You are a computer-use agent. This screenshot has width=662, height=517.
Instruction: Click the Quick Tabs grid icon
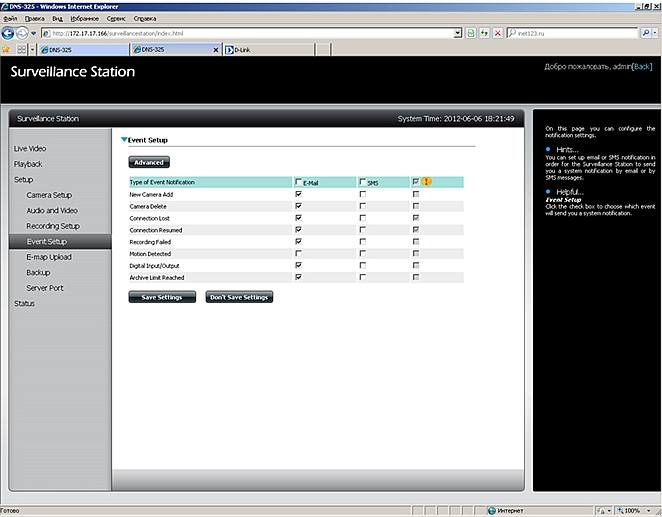[x=22, y=48]
